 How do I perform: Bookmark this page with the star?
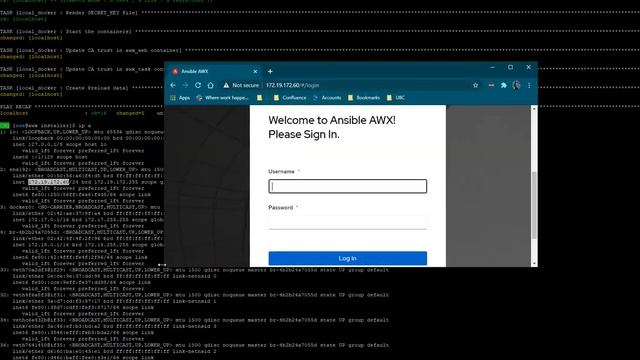(x=476, y=85)
